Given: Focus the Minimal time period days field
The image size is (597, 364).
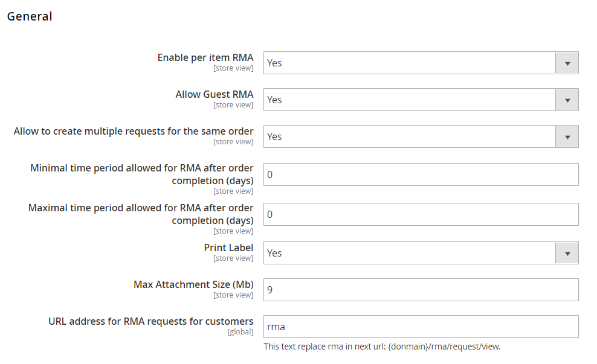Looking at the screenshot, I should pos(421,174).
